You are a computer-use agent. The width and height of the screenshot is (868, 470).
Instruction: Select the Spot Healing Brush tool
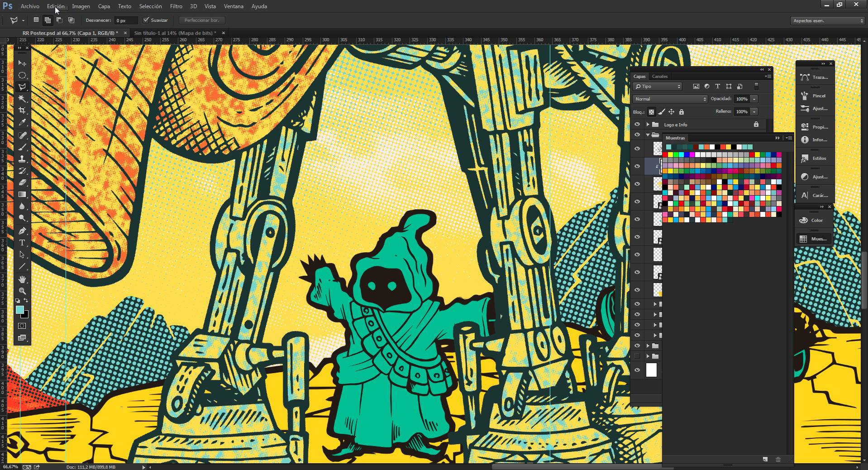[x=22, y=135]
